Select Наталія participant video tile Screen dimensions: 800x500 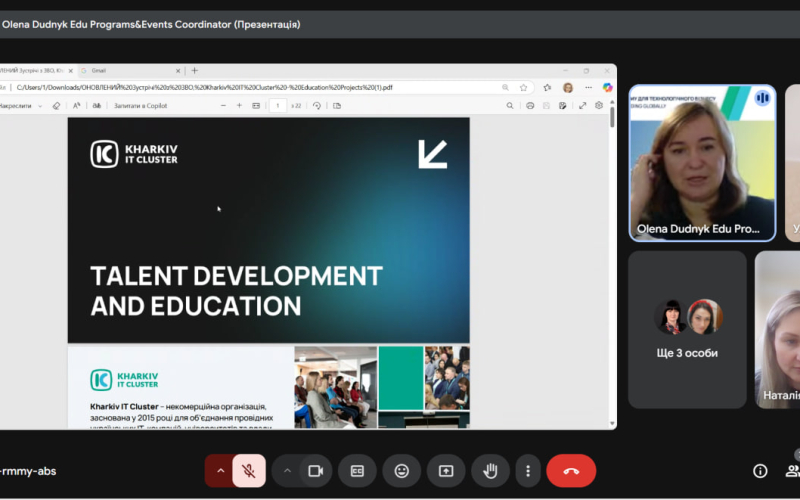[x=778, y=330]
